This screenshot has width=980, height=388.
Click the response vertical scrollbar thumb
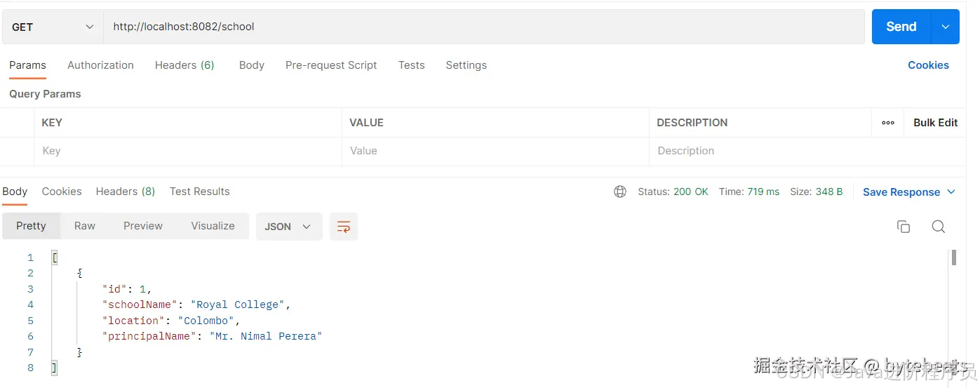[x=954, y=258]
